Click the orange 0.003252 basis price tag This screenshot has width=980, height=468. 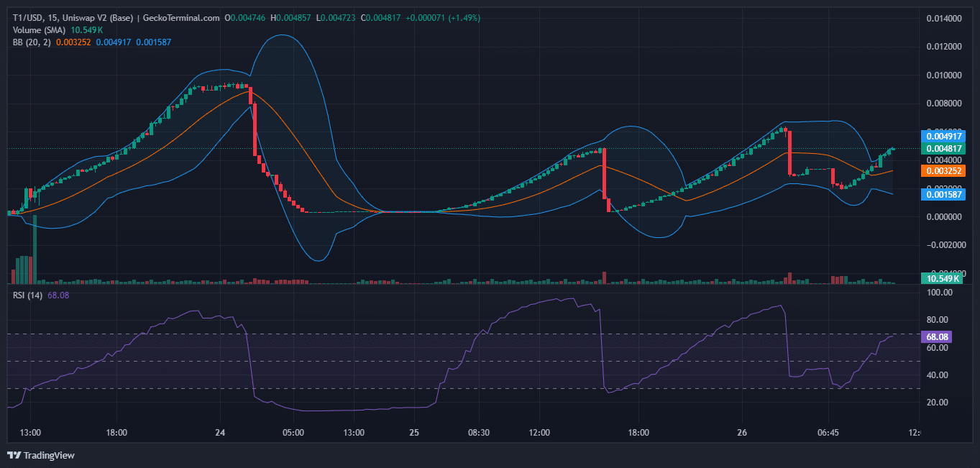[942, 171]
